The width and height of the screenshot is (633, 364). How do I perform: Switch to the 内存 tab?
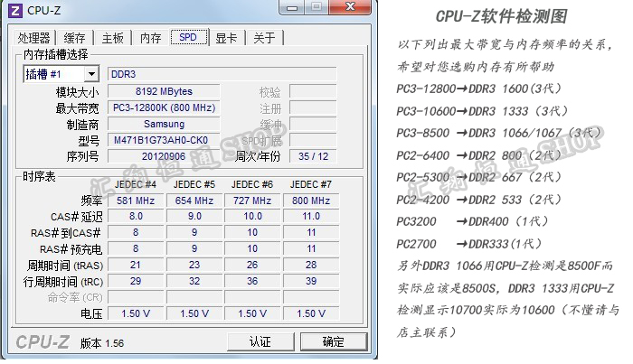[151, 38]
